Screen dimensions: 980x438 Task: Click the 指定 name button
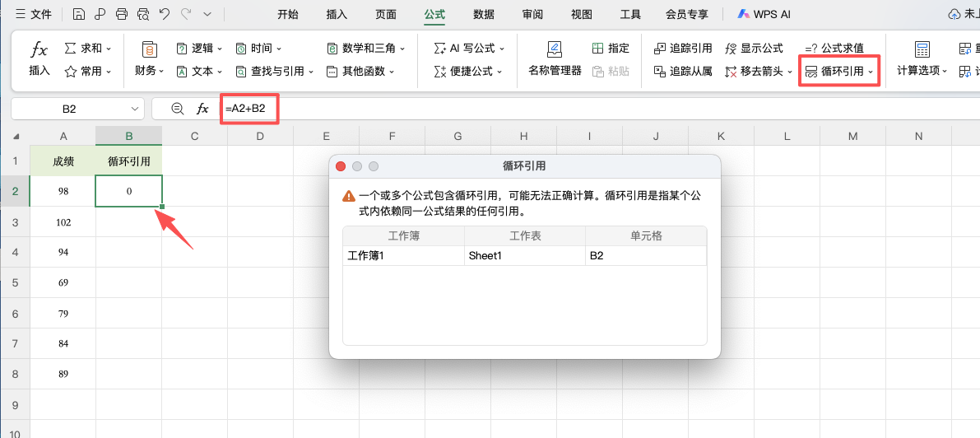coord(611,49)
